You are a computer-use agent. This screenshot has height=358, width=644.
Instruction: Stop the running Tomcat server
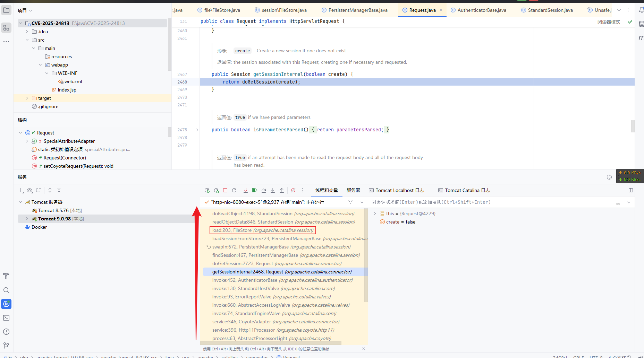point(225,190)
